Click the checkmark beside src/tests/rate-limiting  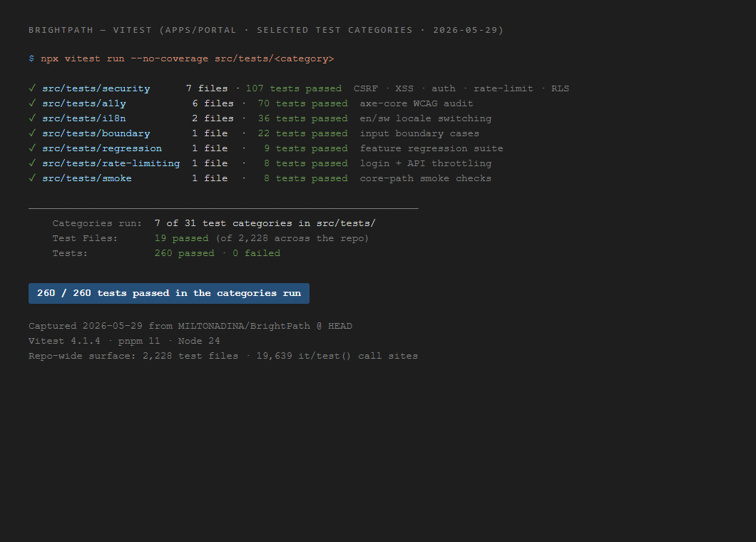click(x=32, y=163)
